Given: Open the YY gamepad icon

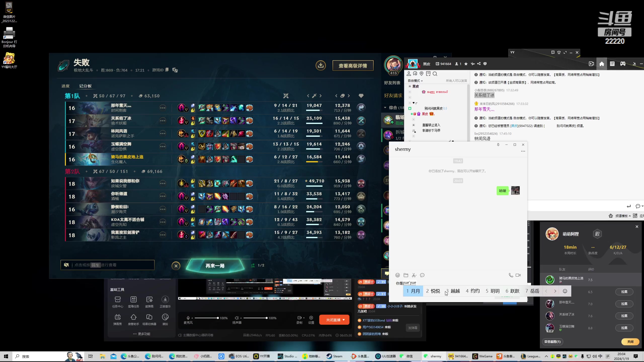Looking at the screenshot, I should point(623,64).
